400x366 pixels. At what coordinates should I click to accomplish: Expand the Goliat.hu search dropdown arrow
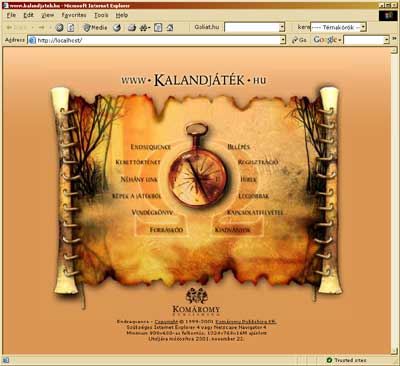pyautogui.click(x=282, y=27)
